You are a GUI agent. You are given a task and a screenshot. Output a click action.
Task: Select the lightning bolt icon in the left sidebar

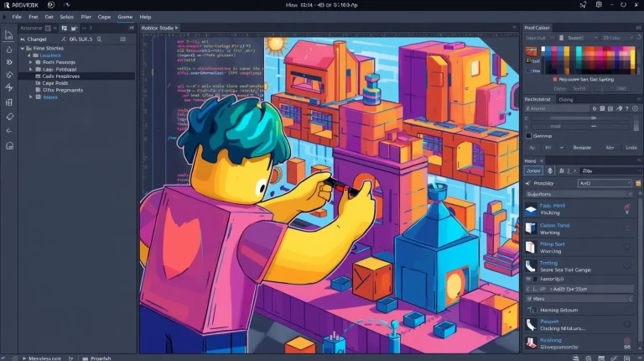(9, 87)
